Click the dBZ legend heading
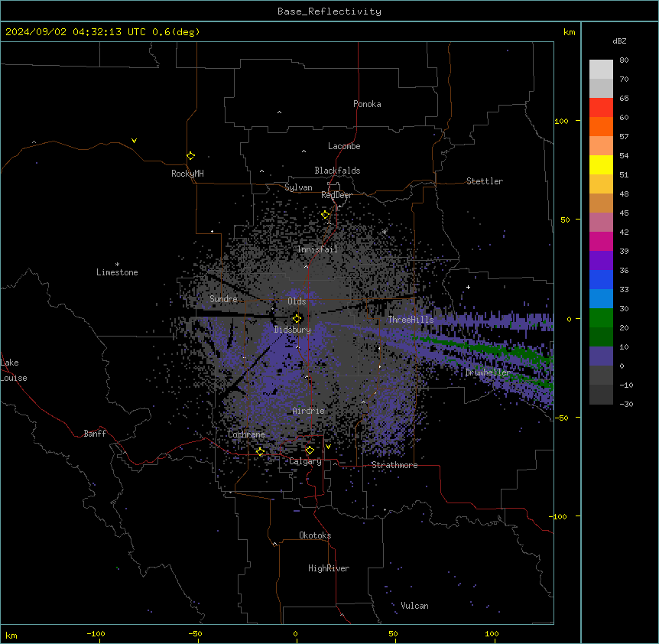This screenshot has height=644, width=659. [x=619, y=41]
